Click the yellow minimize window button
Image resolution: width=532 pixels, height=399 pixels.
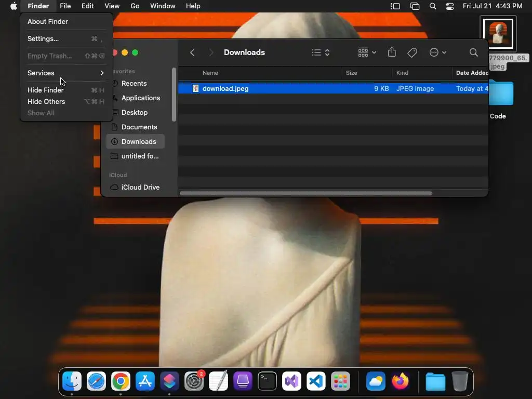point(125,52)
